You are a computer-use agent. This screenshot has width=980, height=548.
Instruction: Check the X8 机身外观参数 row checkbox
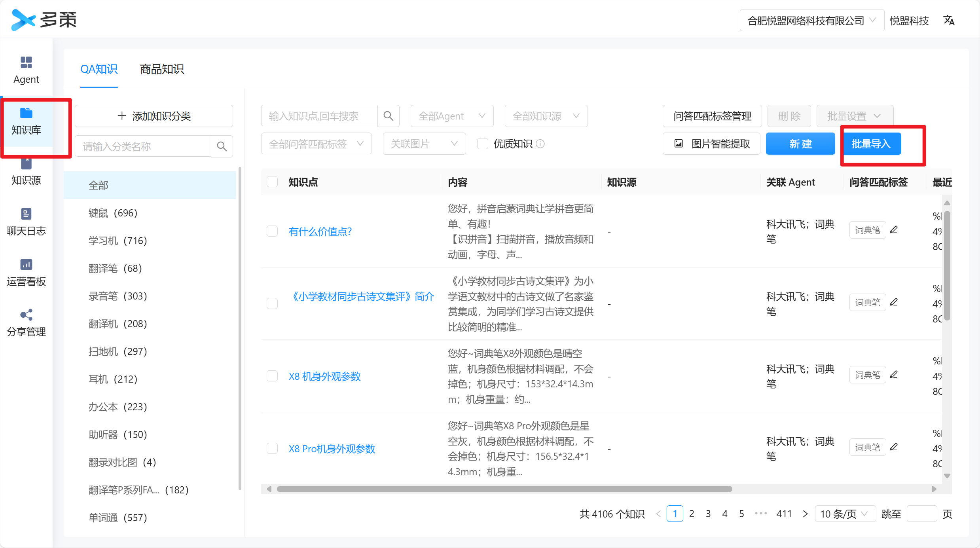[x=272, y=376]
